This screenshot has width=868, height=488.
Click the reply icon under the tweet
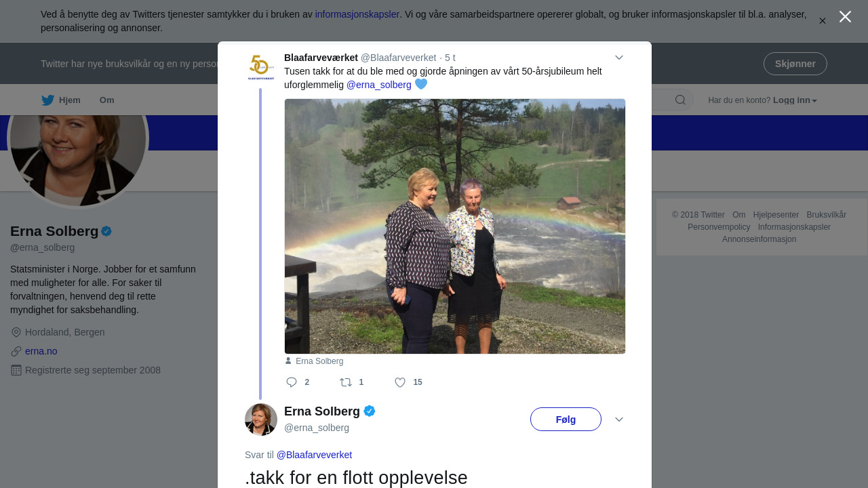pyautogui.click(x=292, y=382)
